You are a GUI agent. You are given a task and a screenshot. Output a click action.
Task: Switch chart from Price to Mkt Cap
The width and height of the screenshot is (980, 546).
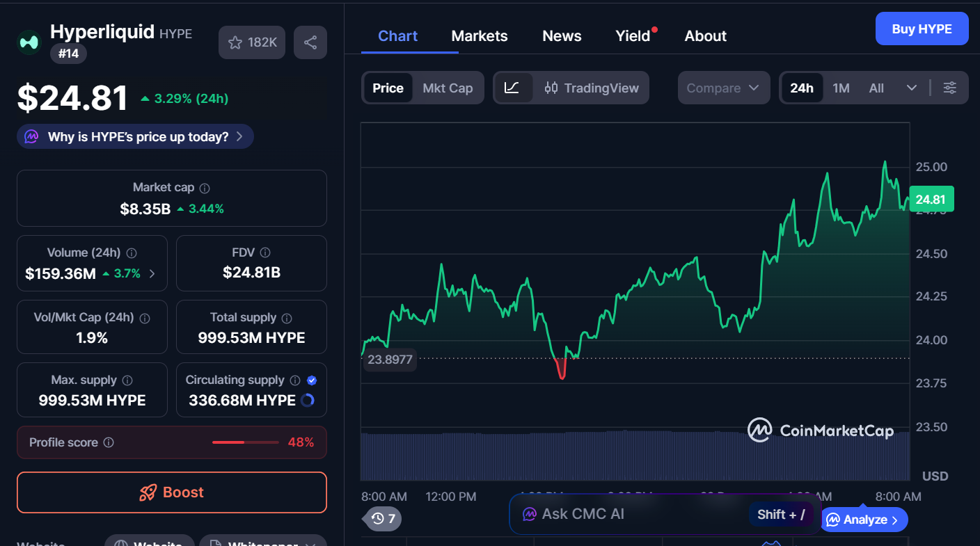coord(448,88)
